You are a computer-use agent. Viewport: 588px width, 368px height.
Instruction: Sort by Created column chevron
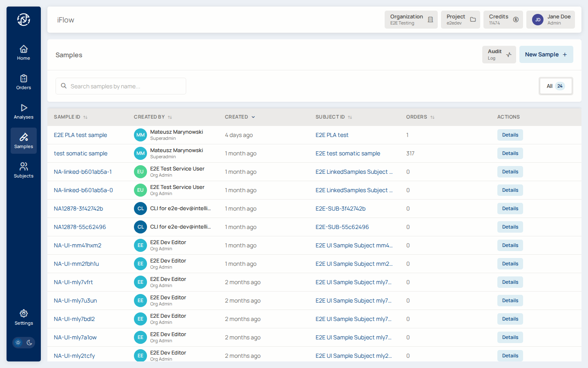coord(253,117)
